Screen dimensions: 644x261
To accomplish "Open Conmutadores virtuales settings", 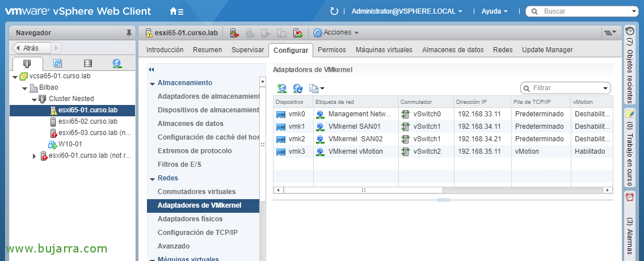I will click(197, 192).
